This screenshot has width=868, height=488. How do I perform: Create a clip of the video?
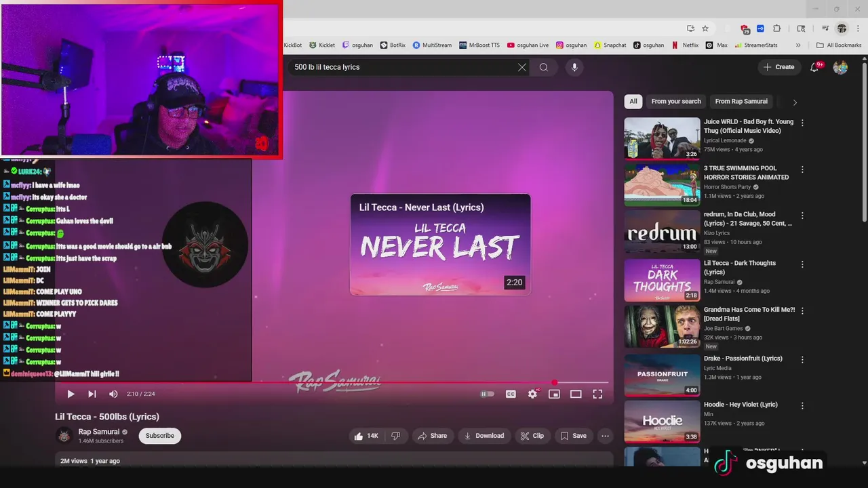[532, 436]
